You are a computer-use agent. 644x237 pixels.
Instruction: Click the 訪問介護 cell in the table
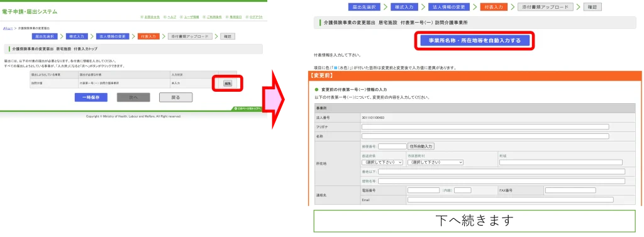pos(53,83)
